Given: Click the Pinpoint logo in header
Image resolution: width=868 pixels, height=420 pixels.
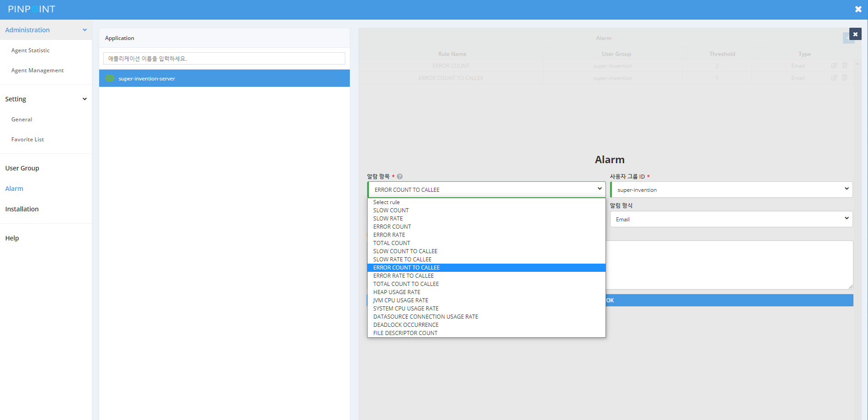Looking at the screenshot, I should pos(31,9).
